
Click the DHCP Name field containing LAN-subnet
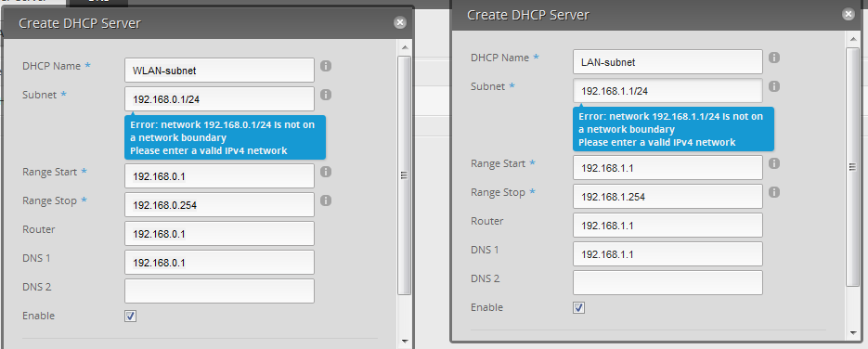coord(668,62)
